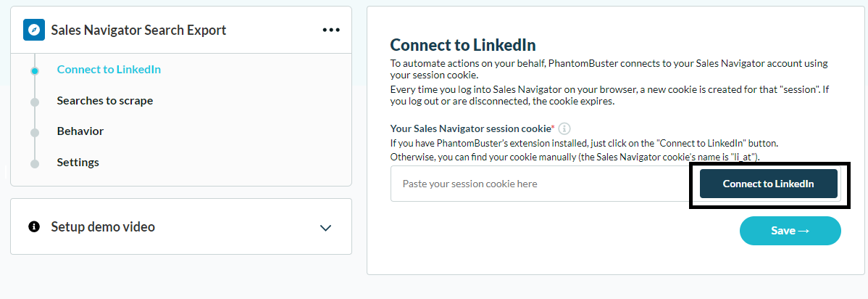This screenshot has width=868, height=299.
Task: Click the dark Connect to LinkedIn button
Action: (x=768, y=184)
